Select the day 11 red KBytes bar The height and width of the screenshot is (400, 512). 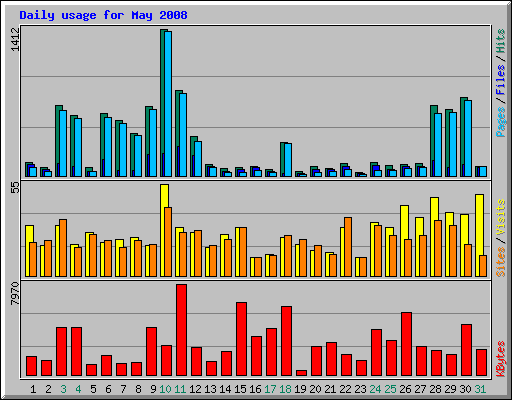(181, 330)
